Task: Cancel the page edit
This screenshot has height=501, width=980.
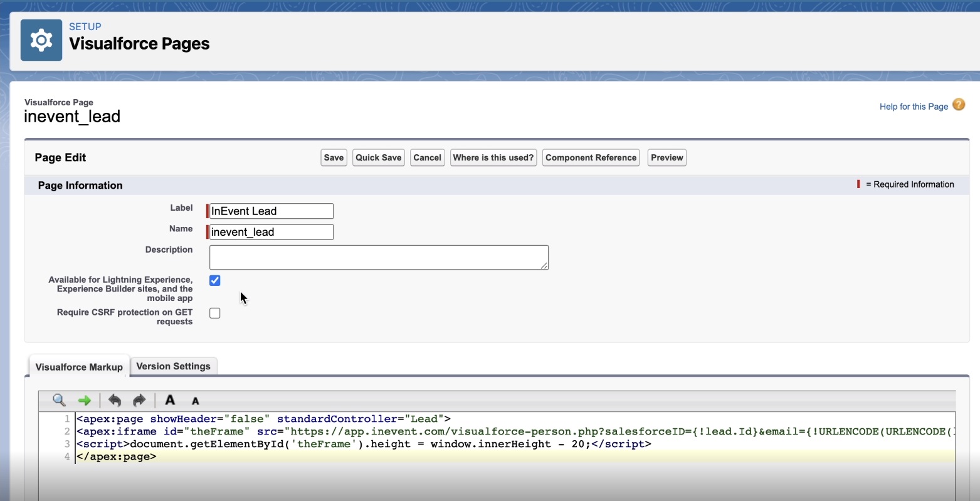Action: tap(428, 157)
